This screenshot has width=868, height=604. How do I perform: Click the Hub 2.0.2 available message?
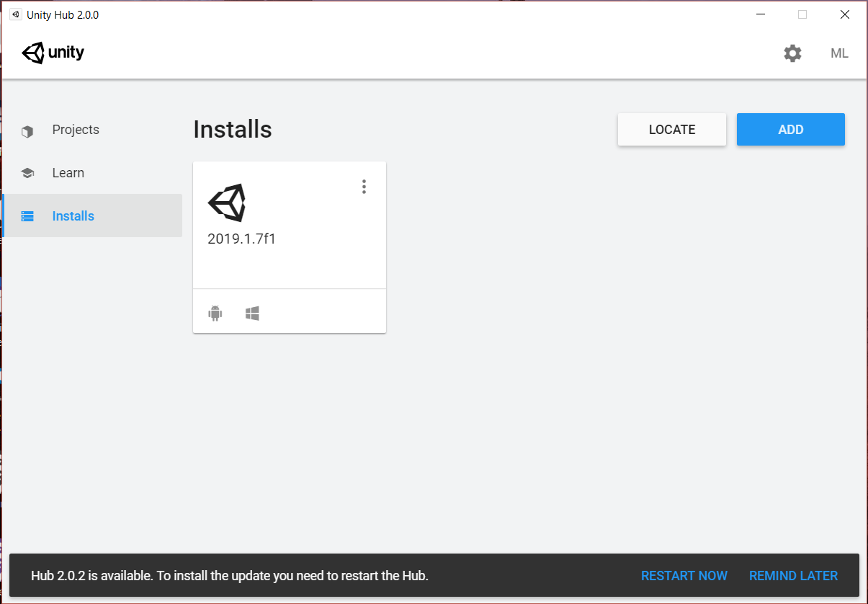[230, 576]
